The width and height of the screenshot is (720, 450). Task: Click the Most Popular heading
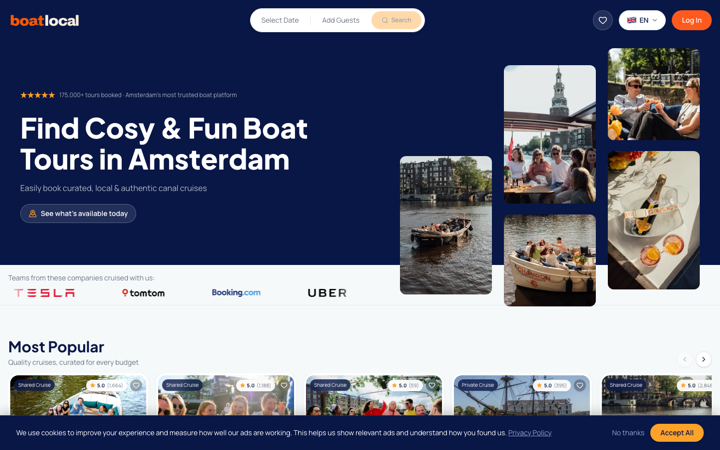pyautogui.click(x=56, y=347)
